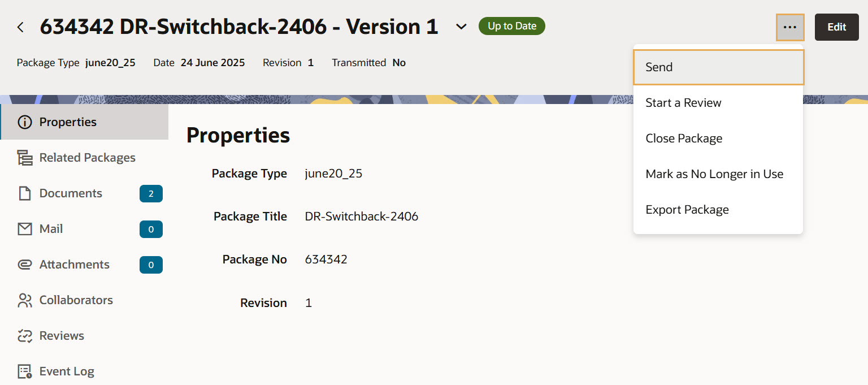Image resolution: width=868 pixels, height=385 pixels.
Task: Click the Related Packages hierarchy icon
Action: click(x=25, y=158)
